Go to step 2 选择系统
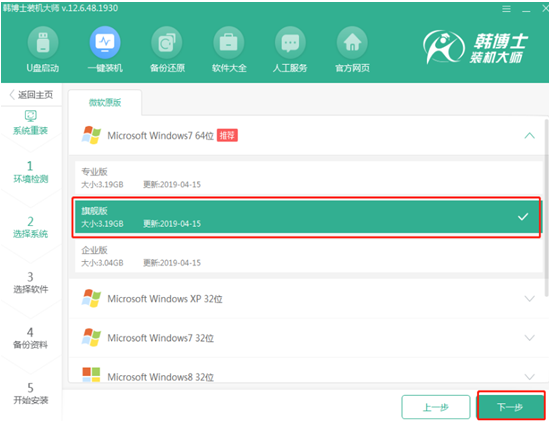This screenshot has width=549, height=425. [x=30, y=227]
